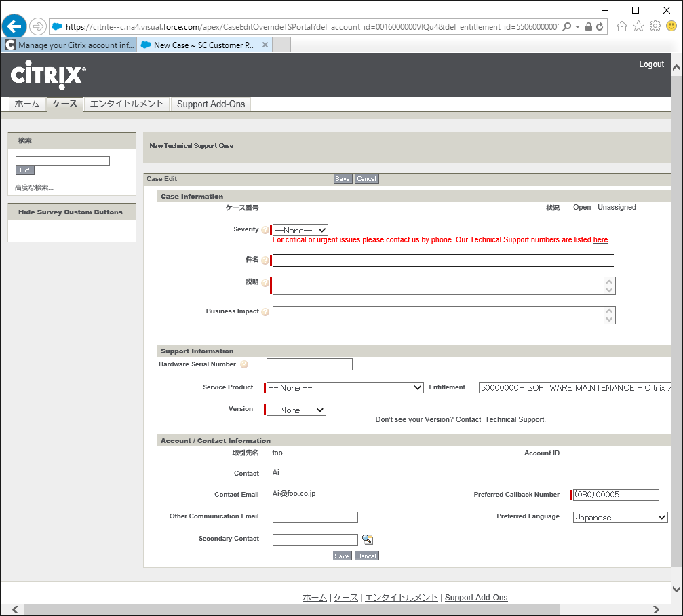
Task: Click the top Save button
Action: pyautogui.click(x=343, y=179)
